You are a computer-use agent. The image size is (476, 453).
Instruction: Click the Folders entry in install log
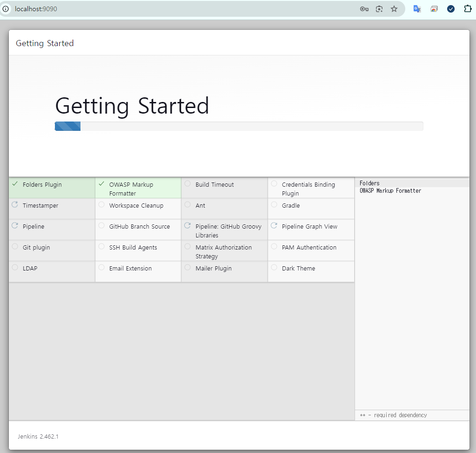point(369,183)
